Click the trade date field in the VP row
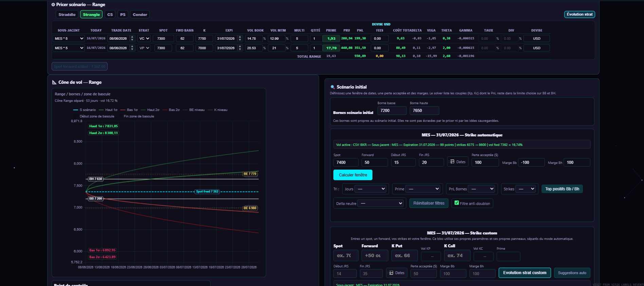Viewport: 644px width, 286px height. (x=122, y=48)
